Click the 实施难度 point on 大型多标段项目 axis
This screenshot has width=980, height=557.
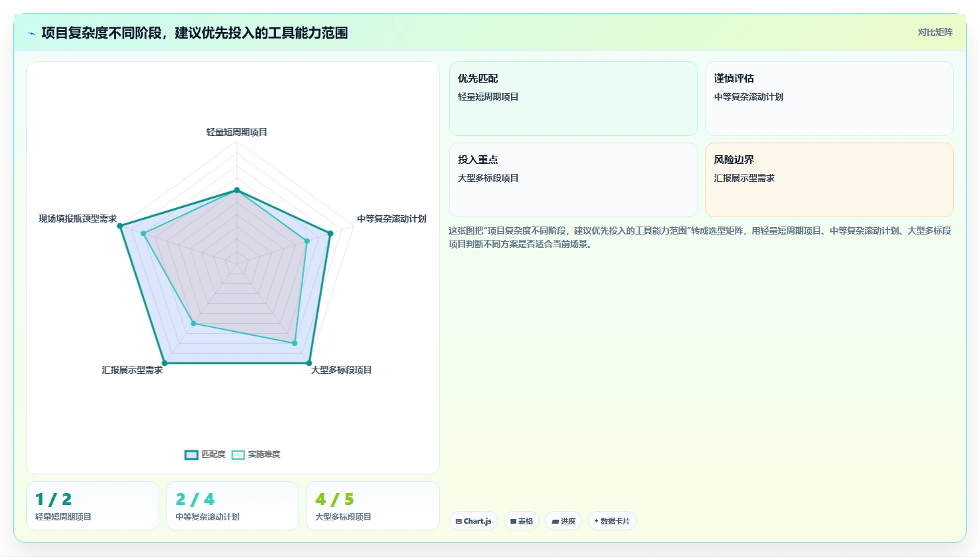coord(294,343)
